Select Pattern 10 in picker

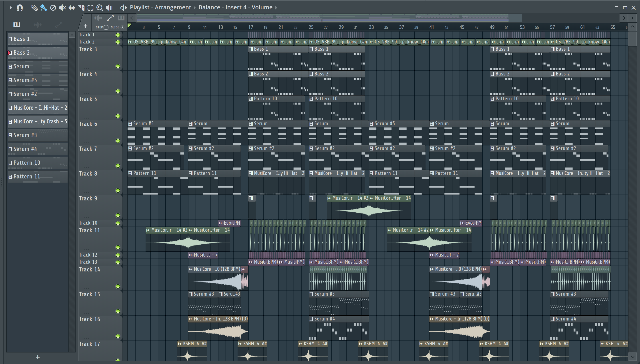[x=38, y=163]
